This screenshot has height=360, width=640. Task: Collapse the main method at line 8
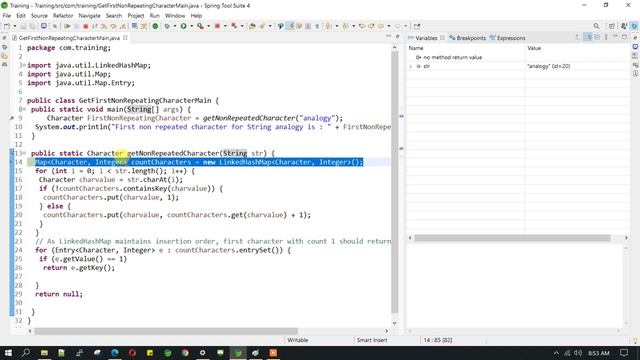click(x=24, y=109)
